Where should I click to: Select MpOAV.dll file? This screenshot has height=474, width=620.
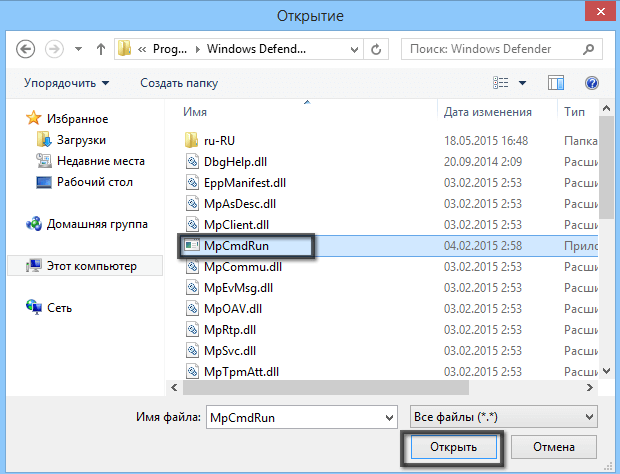point(233,308)
